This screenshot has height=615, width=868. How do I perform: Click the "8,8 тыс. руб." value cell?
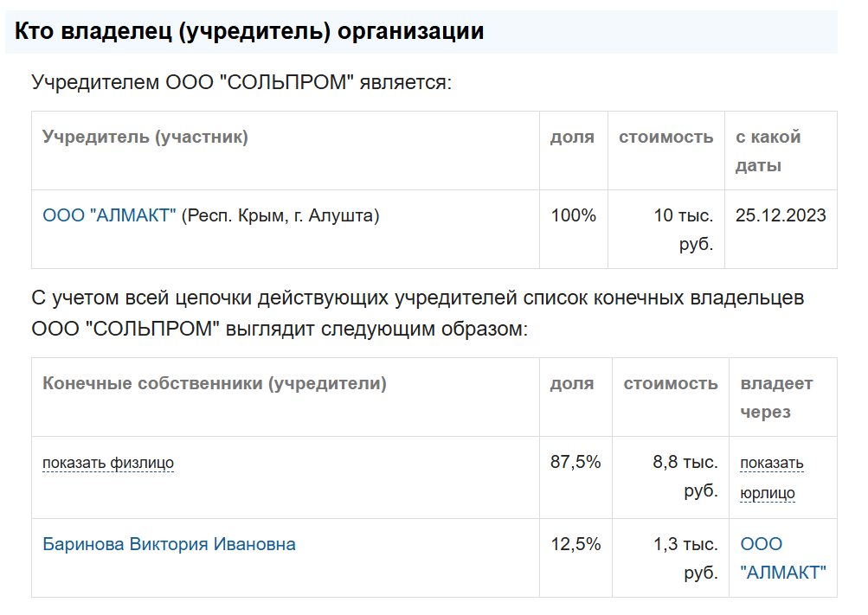click(x=685, y=476)
